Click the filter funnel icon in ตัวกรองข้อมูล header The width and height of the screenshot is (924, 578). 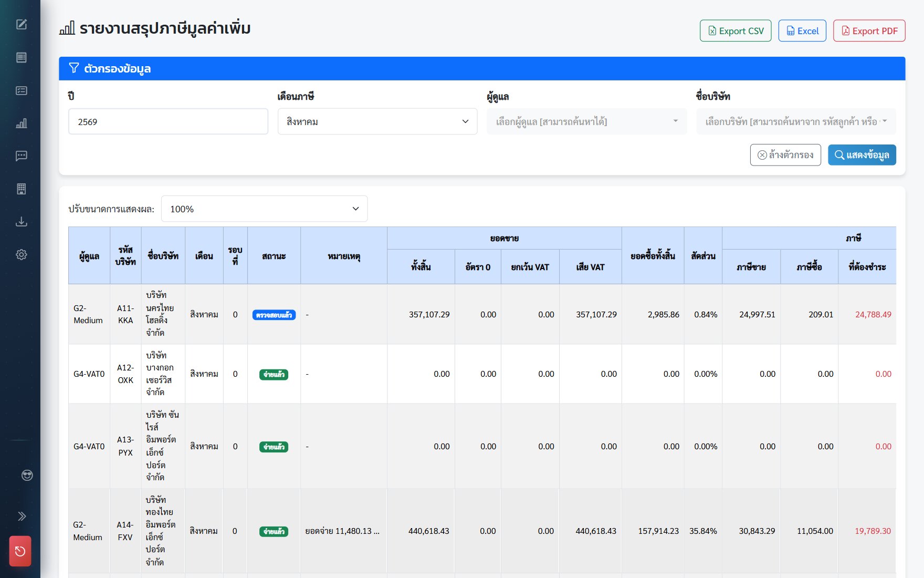coord(74,68)
